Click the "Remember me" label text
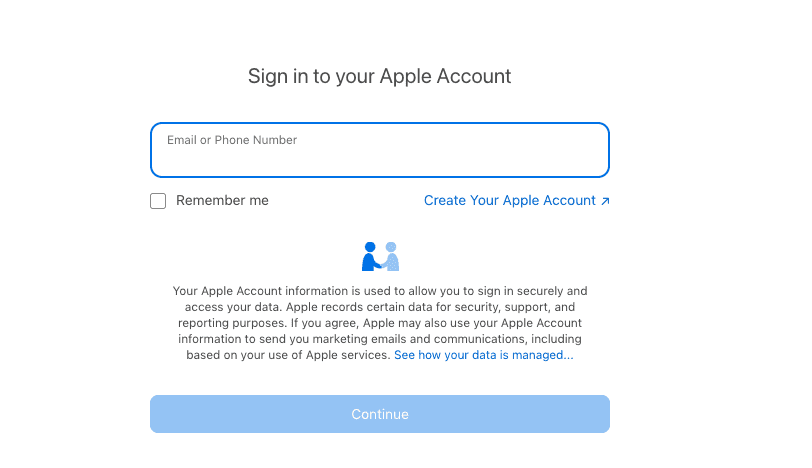The height and width of the screenshot is (468, 812). click(222, 201)
